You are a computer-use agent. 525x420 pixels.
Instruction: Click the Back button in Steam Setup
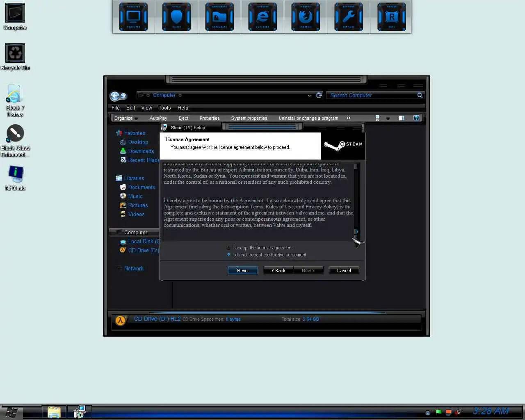278,270
